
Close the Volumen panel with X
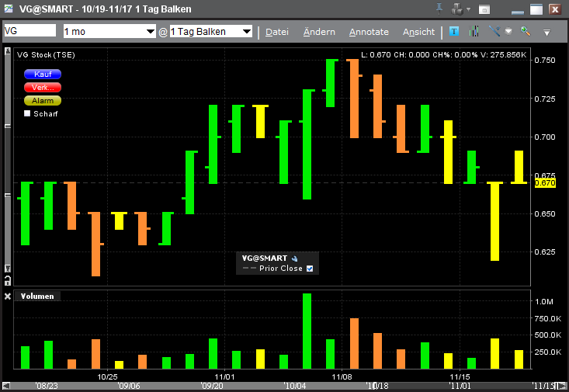[8, 297]
